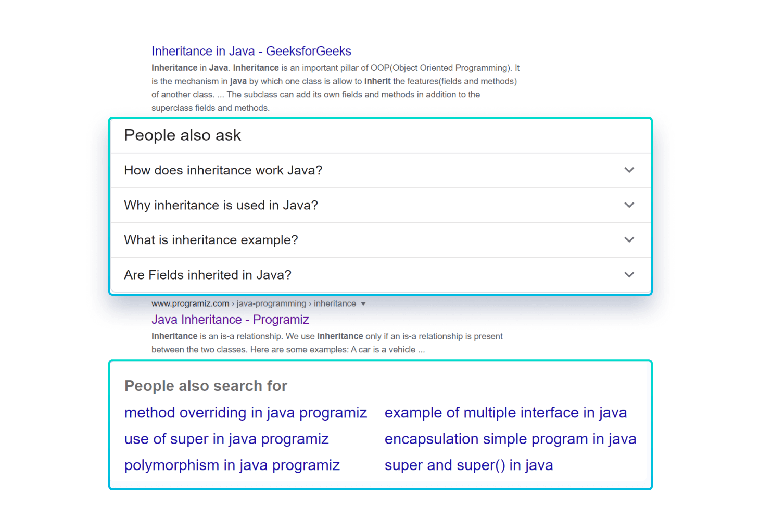The width and height of the screenshot is (760, 532).
Task: Select the People also ask heading
Action: [182, 135]
